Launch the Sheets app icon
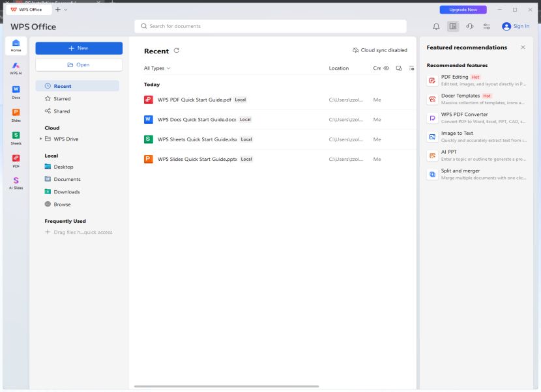The height and width of the screenshot is (392, 541). pos(16,138)
